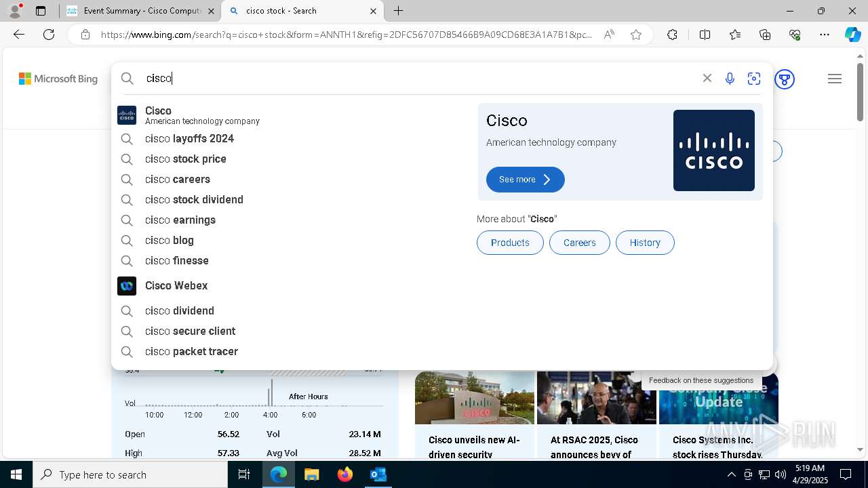868x488 pixels.
Task: Open File Explorer from taskbar
Action: point(312,474)
